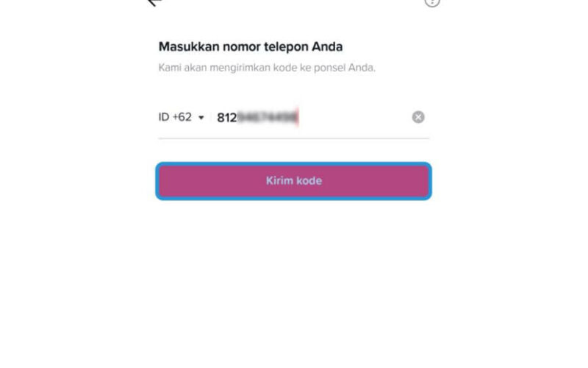Image resolution: width=588 pixels, height=368 pixels.
Task: Click the 812 digits in the number field
Action: coord(227,118)
